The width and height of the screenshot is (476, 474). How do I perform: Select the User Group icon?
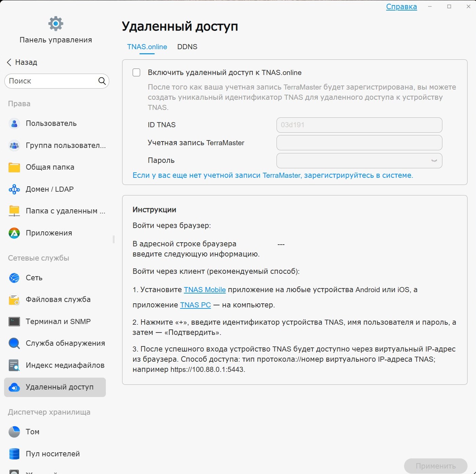14,145
